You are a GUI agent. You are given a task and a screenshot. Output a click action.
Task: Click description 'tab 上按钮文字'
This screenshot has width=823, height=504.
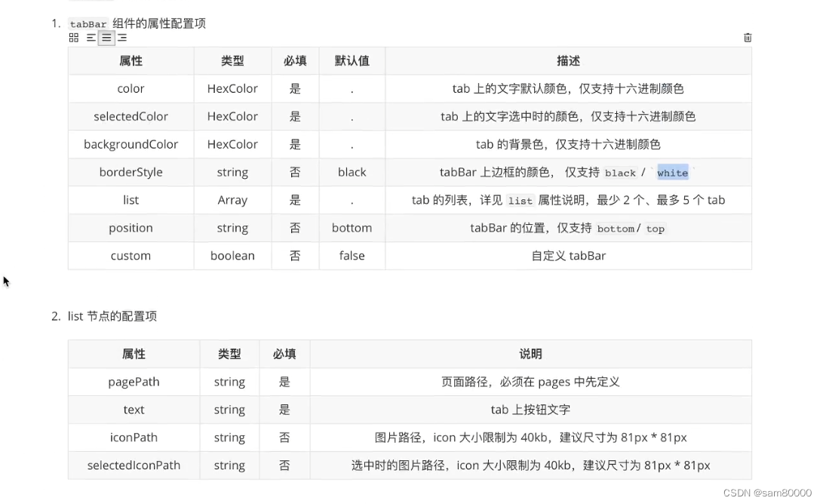click(x=530, y=410)
